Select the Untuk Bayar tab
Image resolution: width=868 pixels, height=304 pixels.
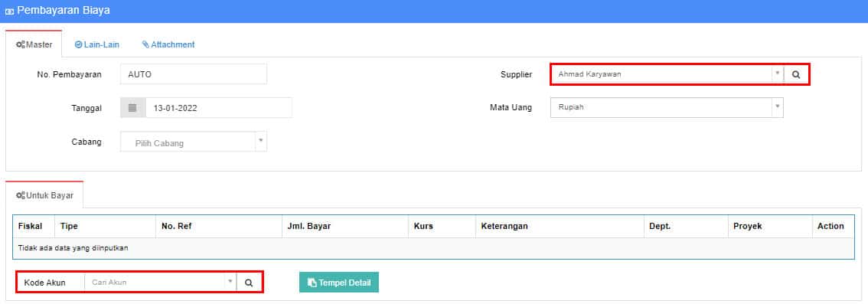coord(45,195)
